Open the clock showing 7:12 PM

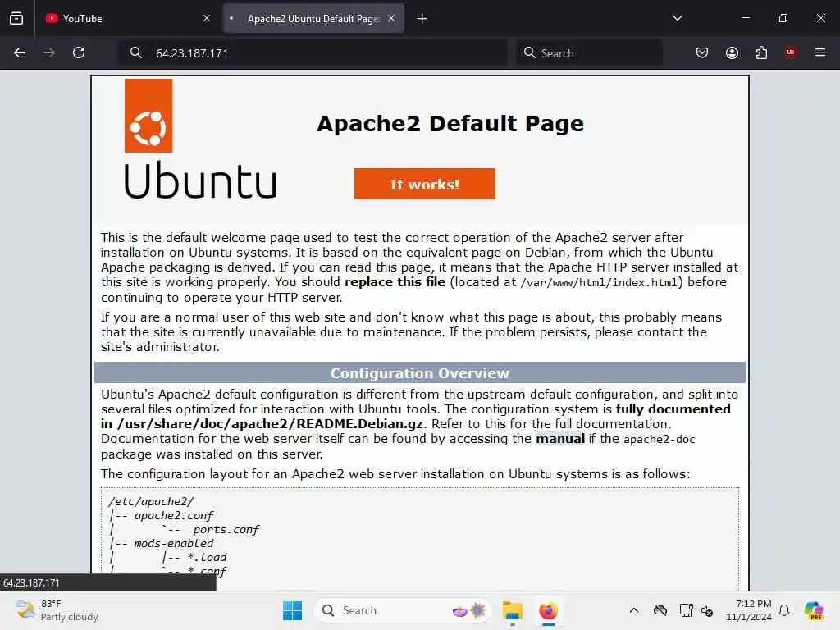coord(748,610)
